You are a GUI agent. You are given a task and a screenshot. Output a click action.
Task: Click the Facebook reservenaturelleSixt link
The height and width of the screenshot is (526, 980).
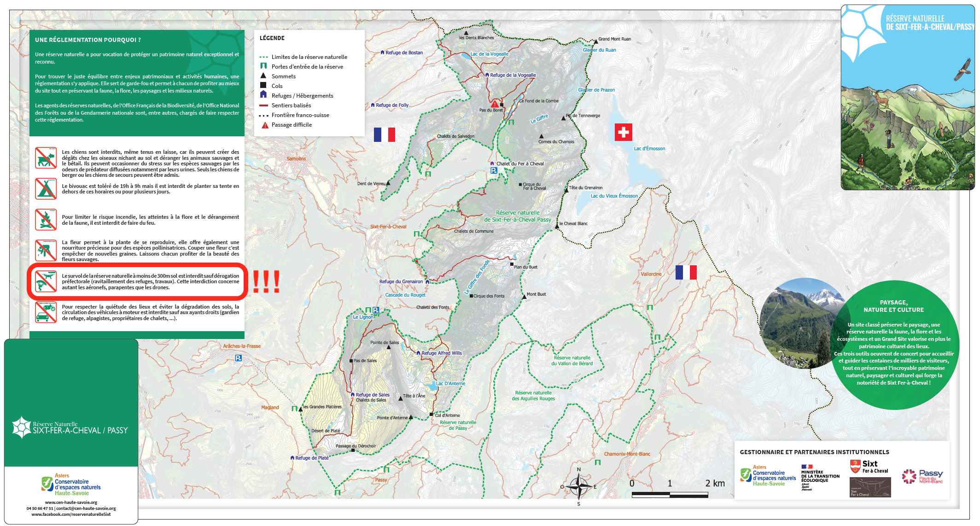pyautogui.click(x=71, y=514)
